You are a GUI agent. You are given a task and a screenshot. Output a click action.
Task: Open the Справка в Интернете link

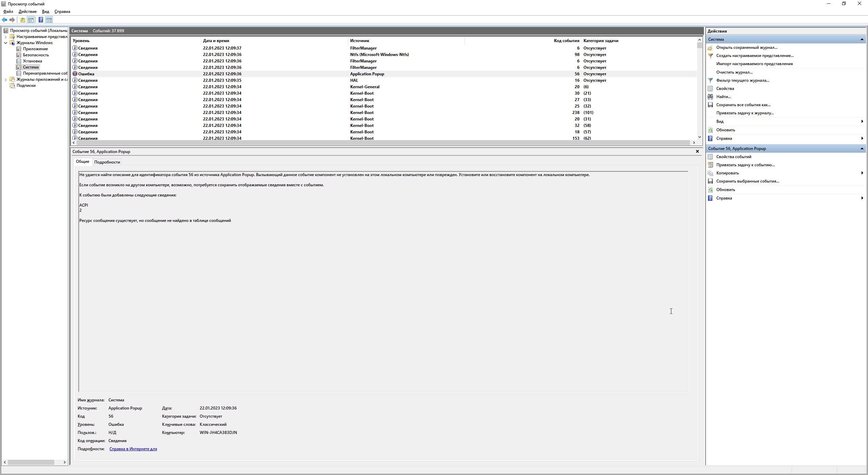133,449
